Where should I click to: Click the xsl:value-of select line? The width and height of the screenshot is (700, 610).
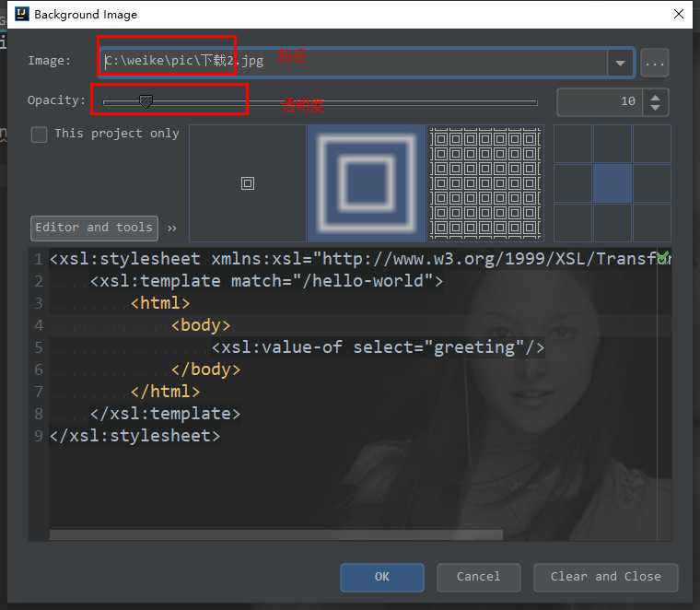[378, 347]
